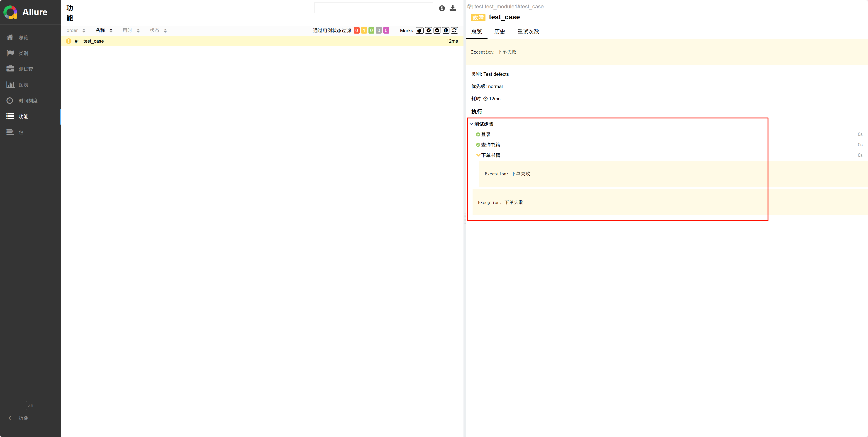
Task: Expand the 查询书籍 step
Action: 491,145
